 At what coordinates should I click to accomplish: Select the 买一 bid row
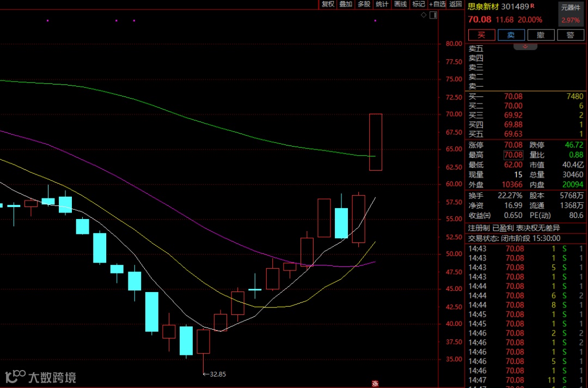tap(526, 96)
